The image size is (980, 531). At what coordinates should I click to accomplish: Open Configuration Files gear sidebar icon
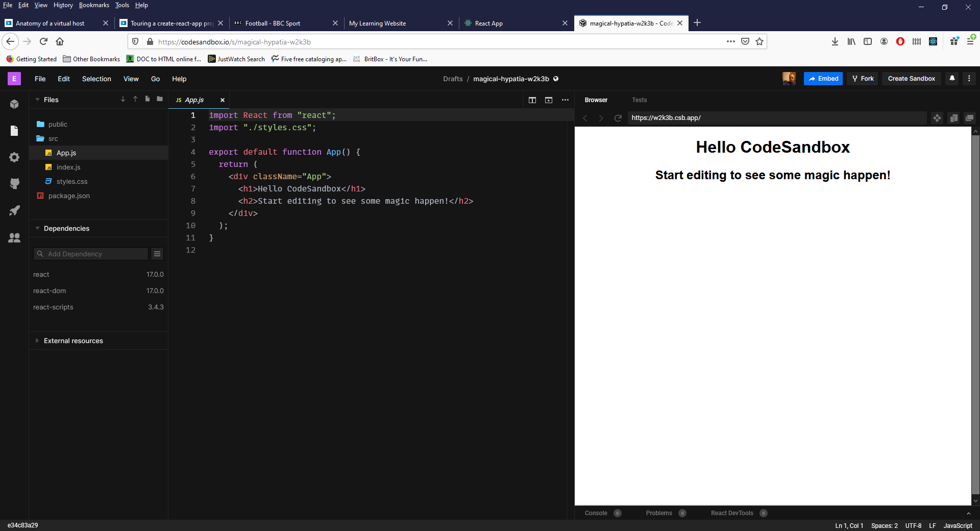click(x=14, y=157)
